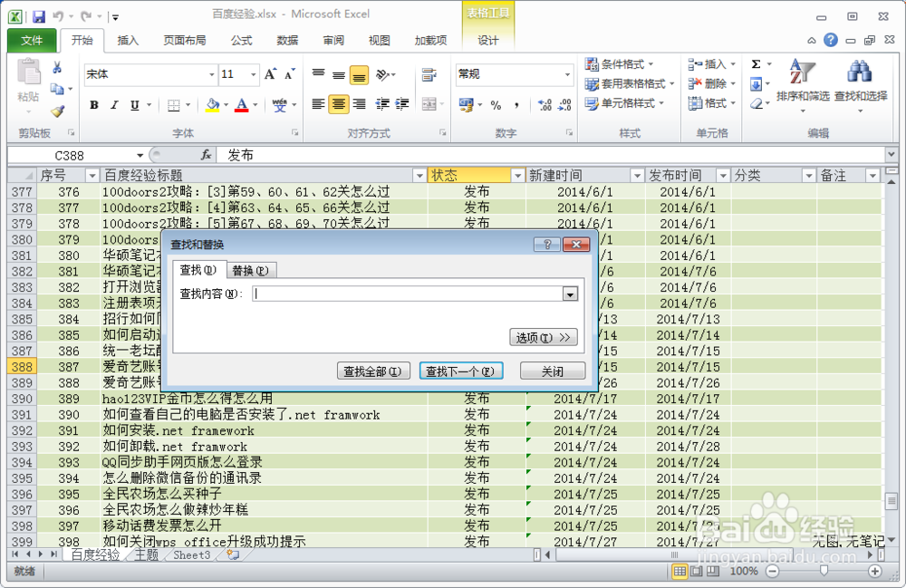Click the 查找内容 text input field
The width and height of the screenshot is (906, 588).
(x=408, y=294)
